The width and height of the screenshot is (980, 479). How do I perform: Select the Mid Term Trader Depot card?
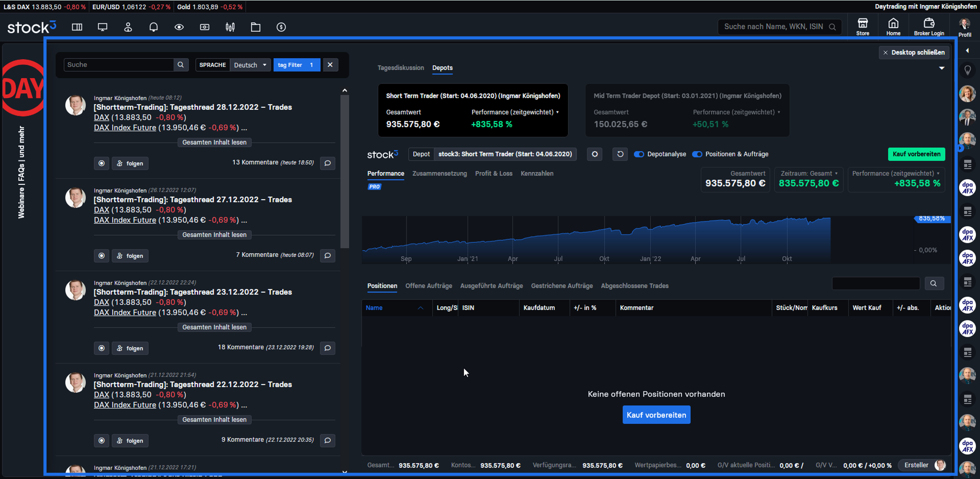coord(687,110)
